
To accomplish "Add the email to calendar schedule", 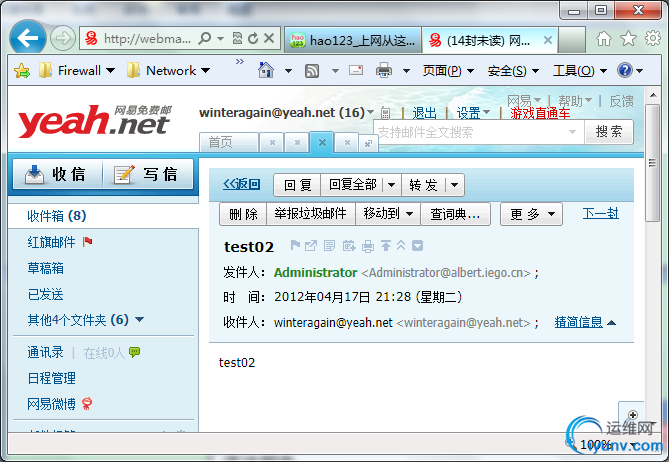I will point(349,246).
